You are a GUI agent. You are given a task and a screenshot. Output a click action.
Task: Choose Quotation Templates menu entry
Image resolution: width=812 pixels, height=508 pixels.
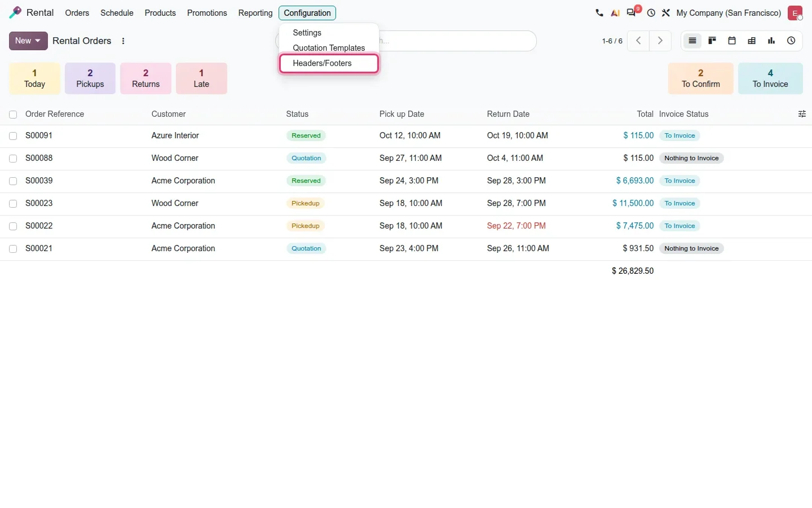[x=329, y=48]
